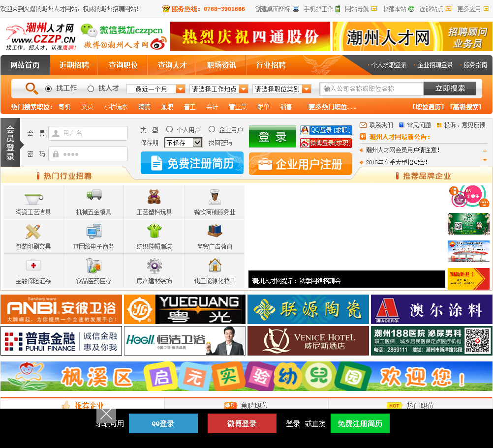Screen dimensions: 493x448
Task: Select the 找人才 radio button
Action: (91, 89)
